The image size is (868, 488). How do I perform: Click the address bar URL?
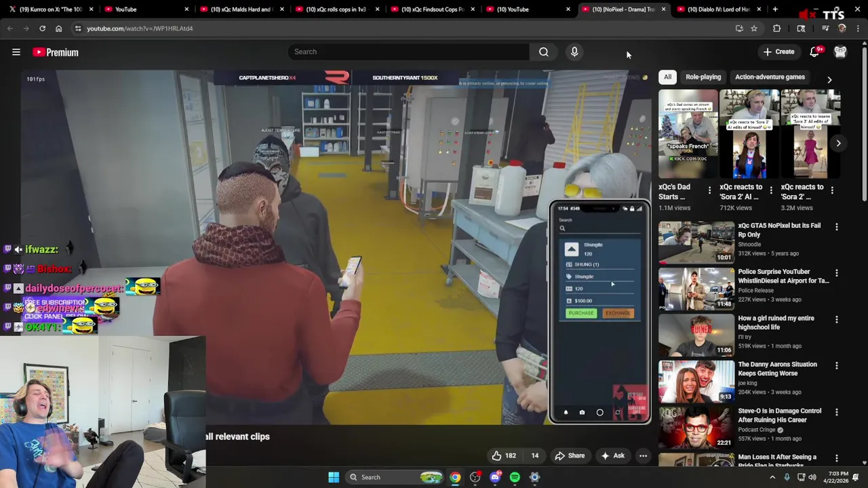140,28
